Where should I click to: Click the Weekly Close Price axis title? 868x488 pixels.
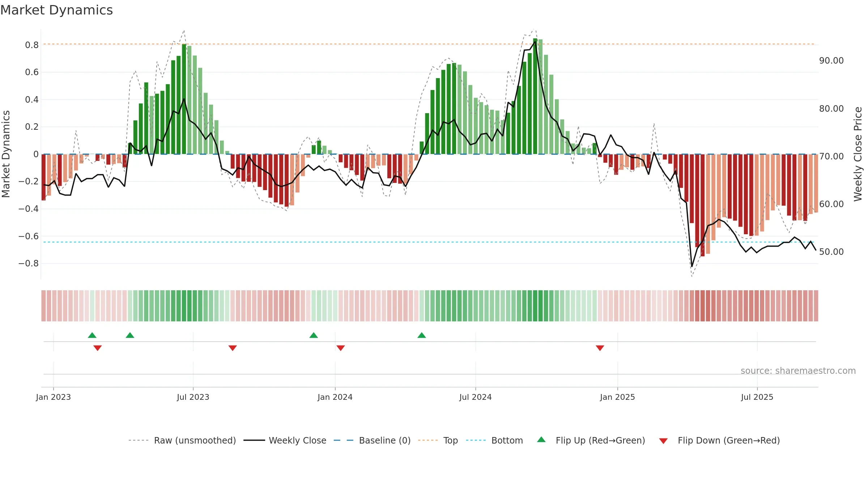(x=858, y=154)
